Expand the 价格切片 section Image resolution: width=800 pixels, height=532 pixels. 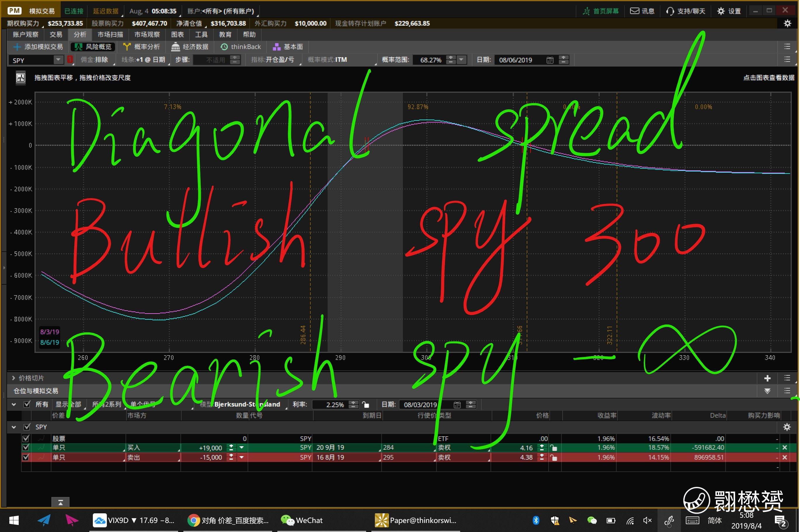(x=14, y=378)
